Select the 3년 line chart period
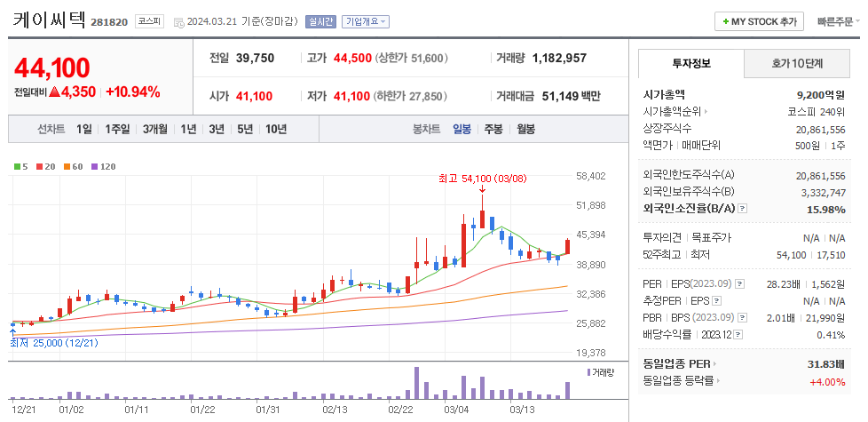The height and width of the screenshot is (422, 868). (217, 129)
